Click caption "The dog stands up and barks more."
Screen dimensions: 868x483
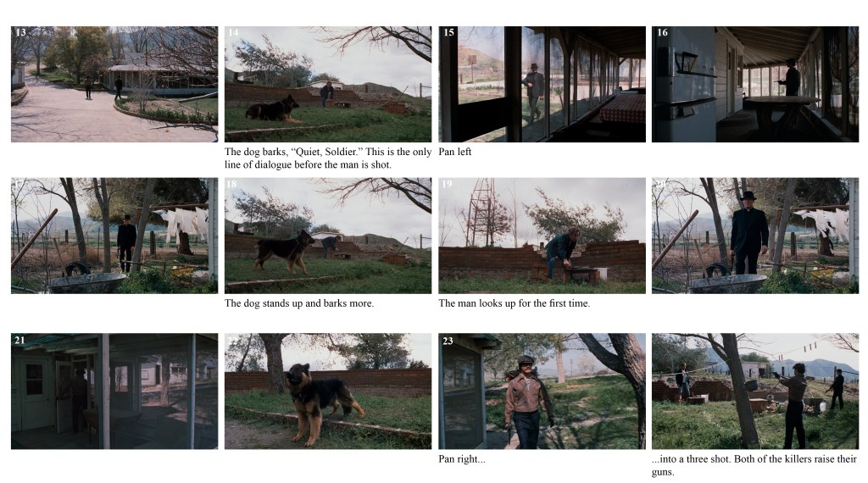[x=299, y=303]
